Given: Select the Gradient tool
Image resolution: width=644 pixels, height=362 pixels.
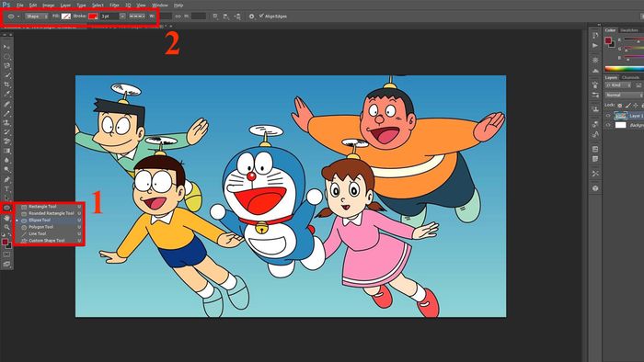Looking at the screenshot, I should click(6, 151).
